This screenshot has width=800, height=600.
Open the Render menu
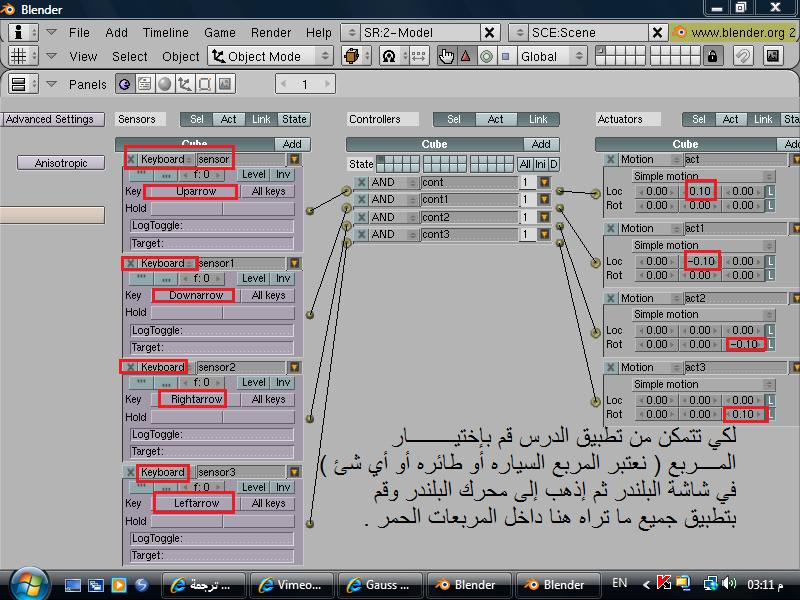[271, 33]
